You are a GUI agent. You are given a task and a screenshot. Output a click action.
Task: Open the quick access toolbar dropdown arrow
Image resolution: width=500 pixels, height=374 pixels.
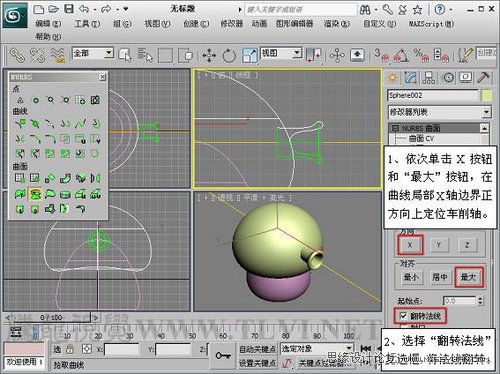click(x=125, y=9)
